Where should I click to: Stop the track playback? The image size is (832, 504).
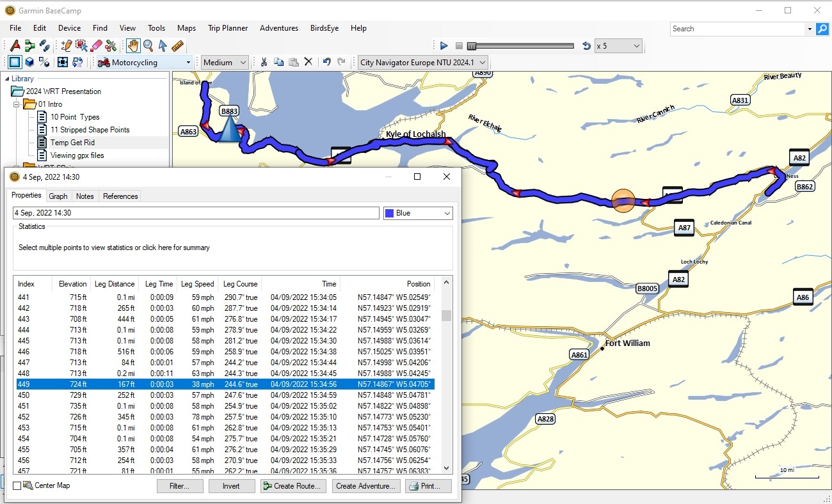coord(459,46)
